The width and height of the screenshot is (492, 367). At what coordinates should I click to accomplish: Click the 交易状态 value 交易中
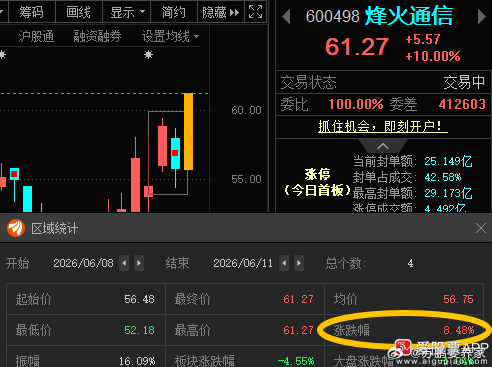click(x=464, y=82)
